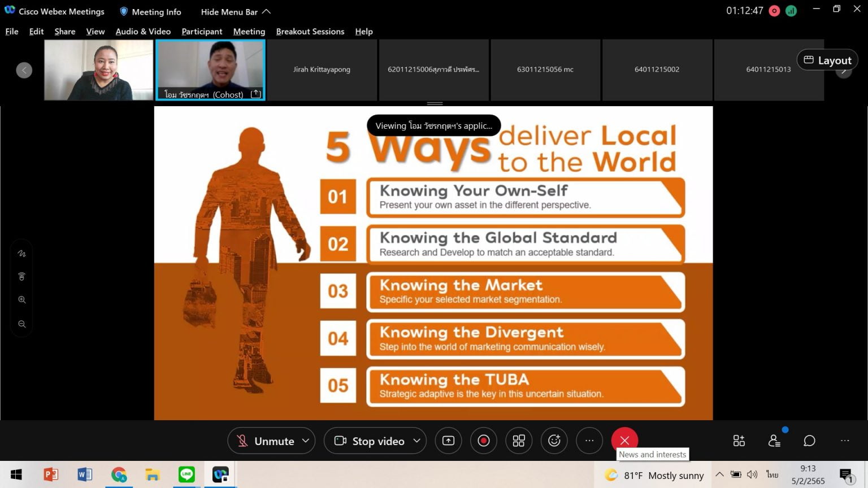Click the share content icon
Screen dimensions: 868x488
click(x=448, y=441)
